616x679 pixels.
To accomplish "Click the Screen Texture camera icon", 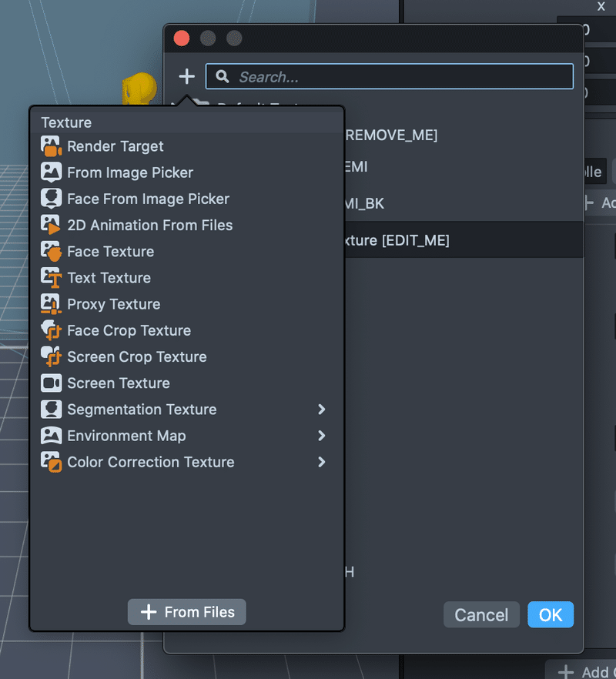I will (x=51, y=383).
